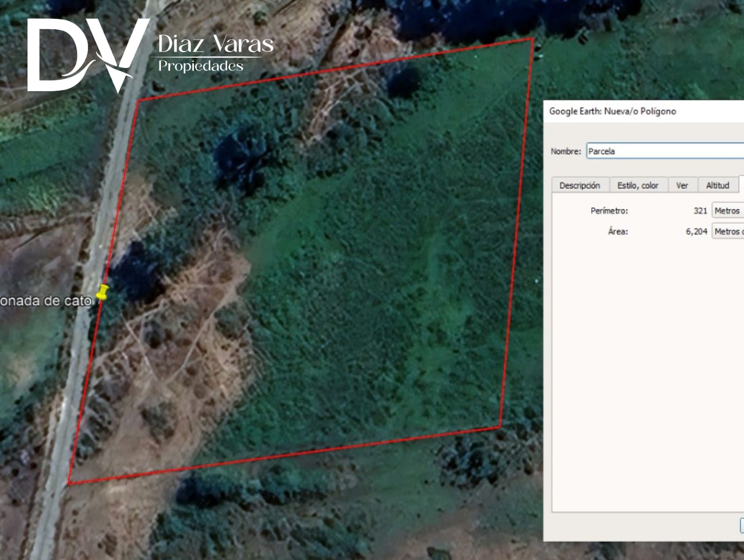
Task: Select the active tab right of Altitud
Action: (x=741, y=184)
